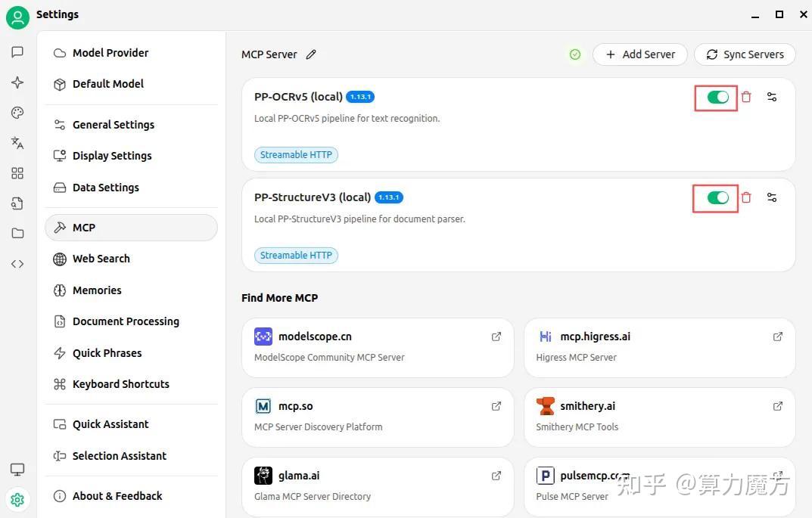Open Quick Phrases settings
812x518 pixels.
(131, 353)
